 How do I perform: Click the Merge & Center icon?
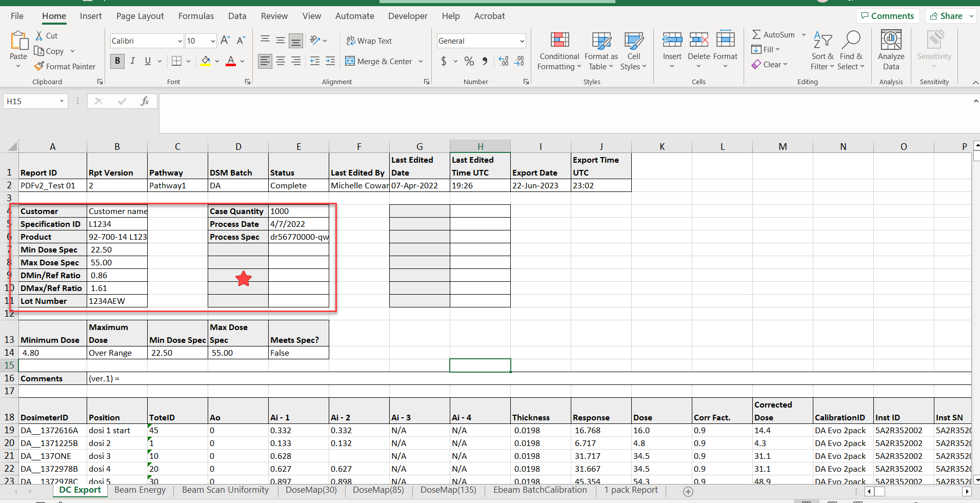(350, 61)
